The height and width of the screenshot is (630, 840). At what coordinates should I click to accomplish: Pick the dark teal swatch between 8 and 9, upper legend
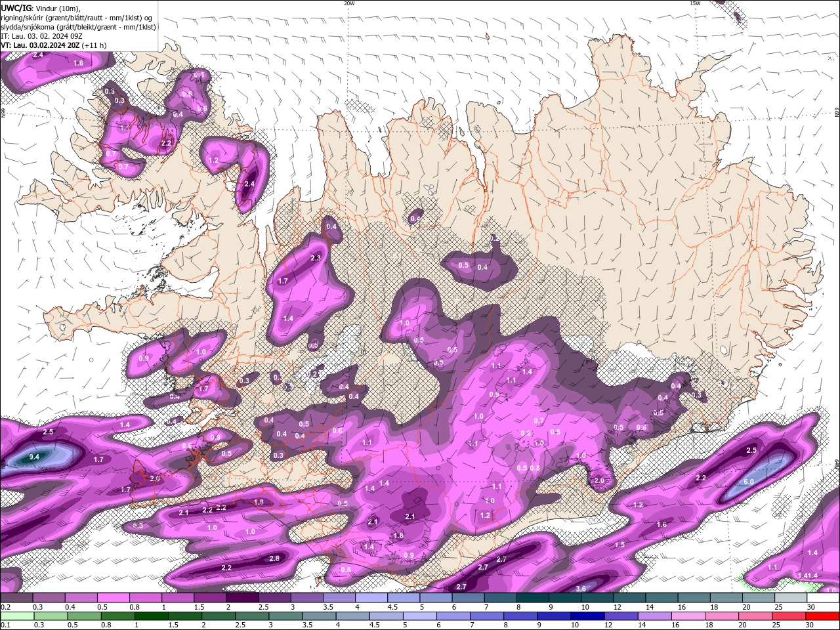tap(533, 598)
